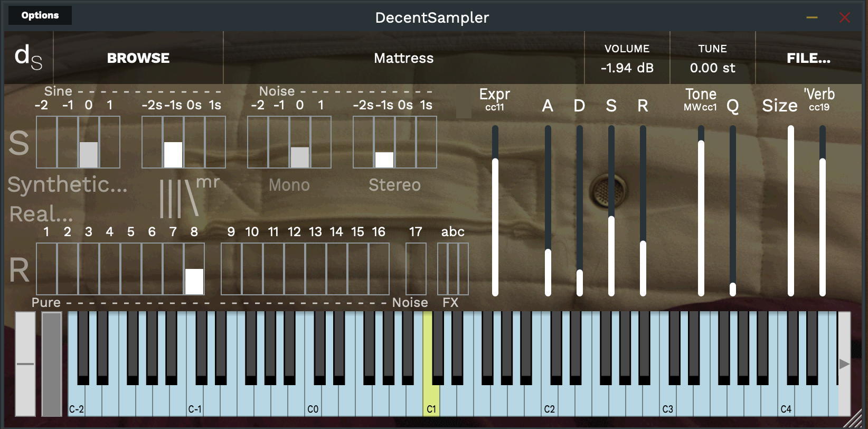Adjust the Q resonance slider
The width and height of the screenshot is (868, 429).
(x=733, y=210)
